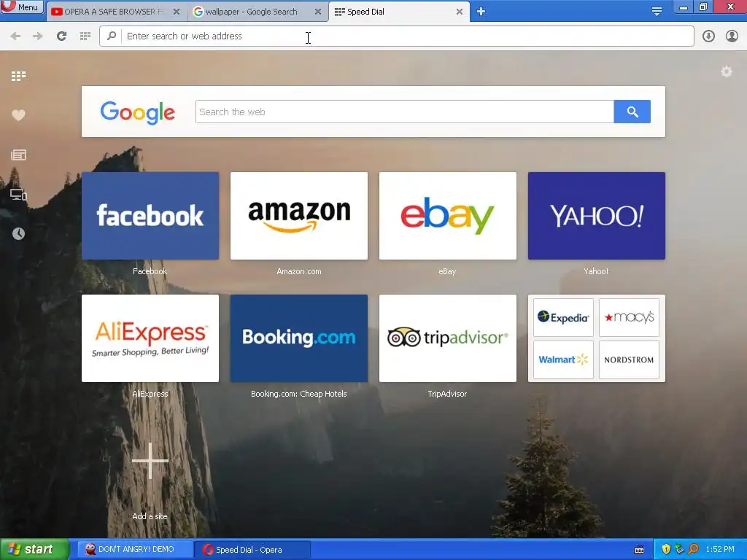This screenshot has width=747, height=560.
Task: Click the Facebook label under the tile
Action: pyautogui.click(x=150, y=271)
